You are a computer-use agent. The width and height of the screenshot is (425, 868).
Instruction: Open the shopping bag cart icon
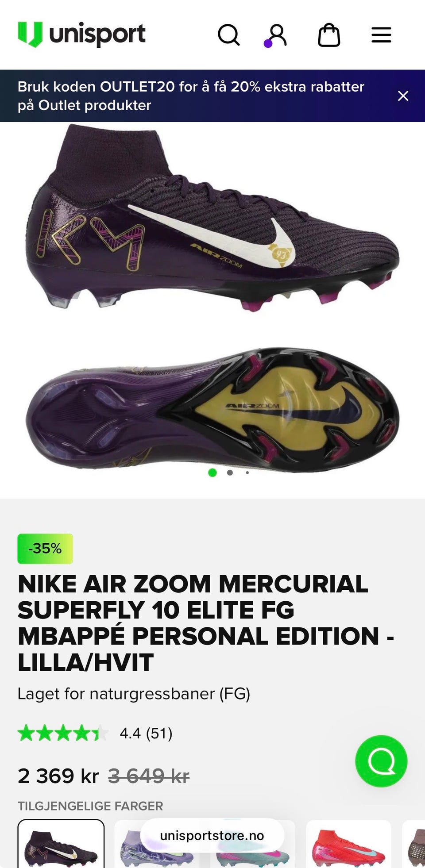tap(329, 35)
